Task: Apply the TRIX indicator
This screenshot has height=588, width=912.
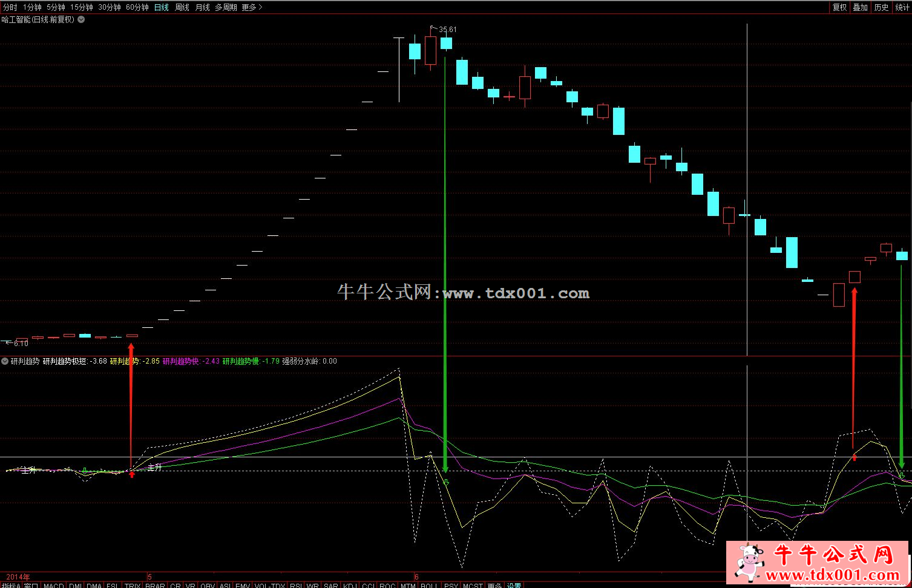Action: point(132,585)
